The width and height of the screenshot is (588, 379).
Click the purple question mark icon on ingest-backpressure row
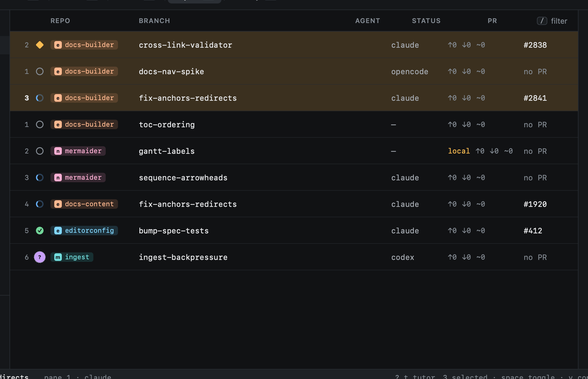tap(40, 257)
